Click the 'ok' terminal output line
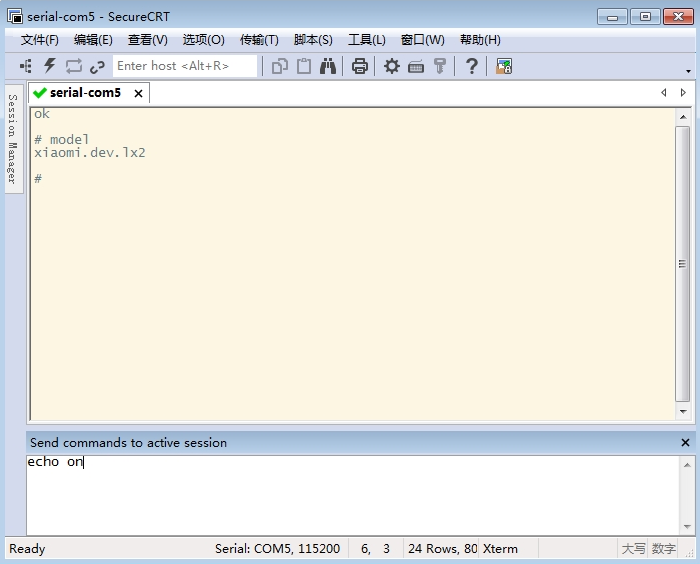700x564 pixels. [x=42, y=114]
